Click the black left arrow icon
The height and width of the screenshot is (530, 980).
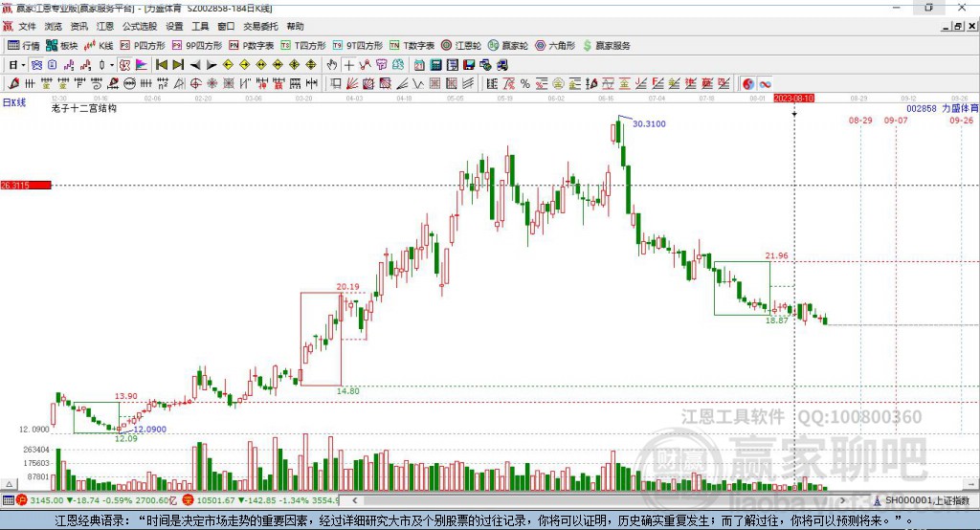coord(195,65)
